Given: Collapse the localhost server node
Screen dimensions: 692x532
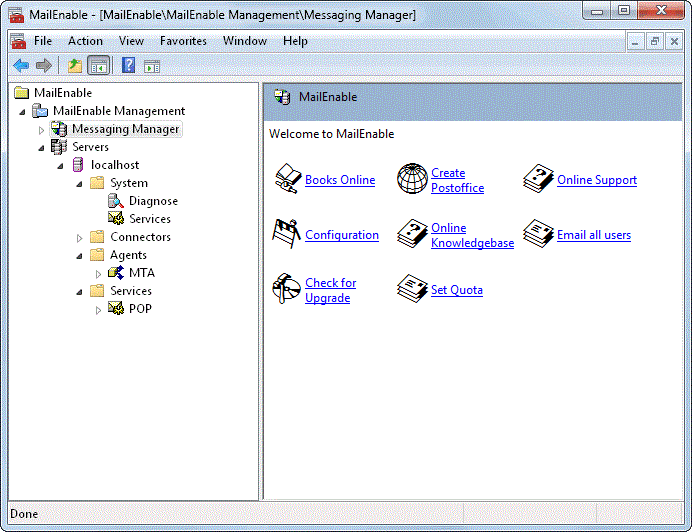Looking at the screenshot, I should [x=60, y=166].
